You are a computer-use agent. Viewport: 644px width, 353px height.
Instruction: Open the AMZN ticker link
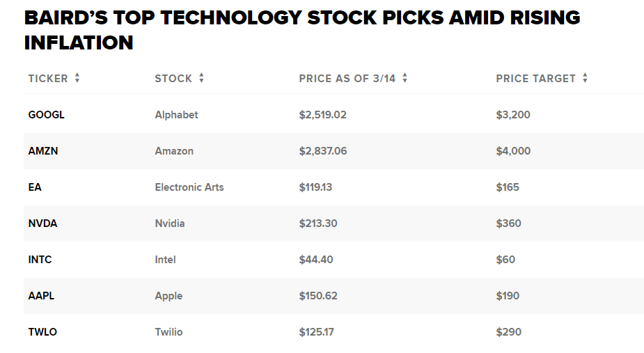point(43,151)
